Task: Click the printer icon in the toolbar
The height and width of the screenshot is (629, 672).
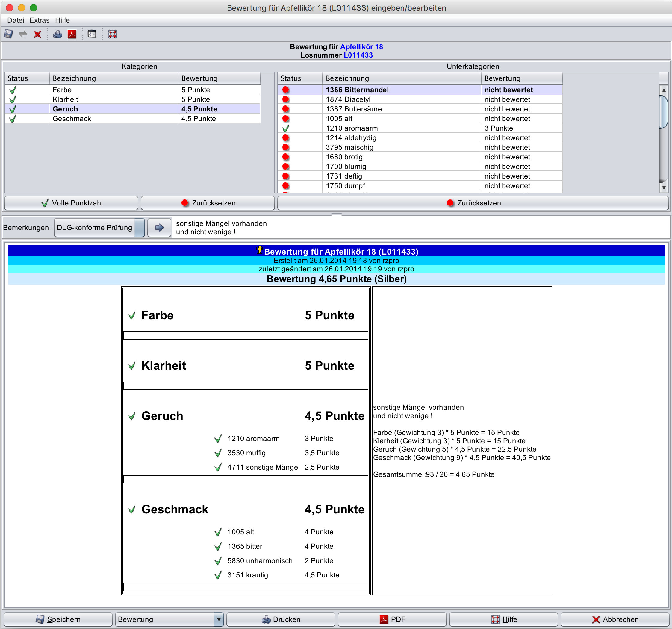Action: click(x=57, y=34)
